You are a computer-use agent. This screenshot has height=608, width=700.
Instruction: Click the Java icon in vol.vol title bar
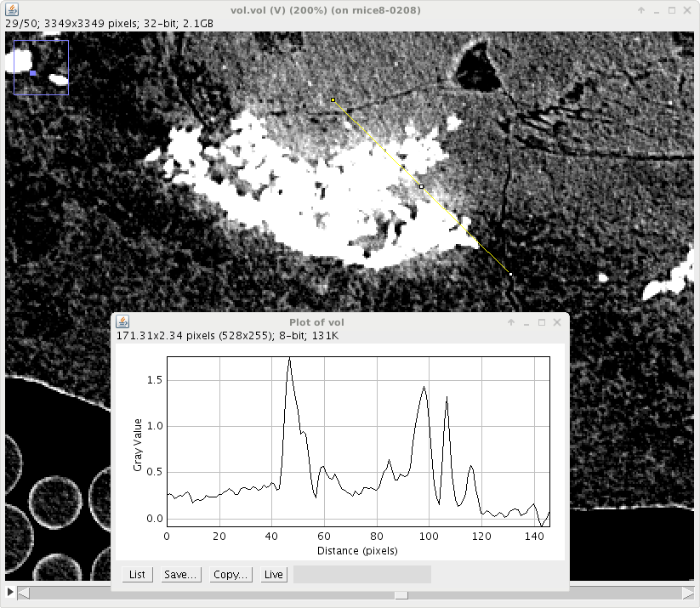click(x=11, y=9)
